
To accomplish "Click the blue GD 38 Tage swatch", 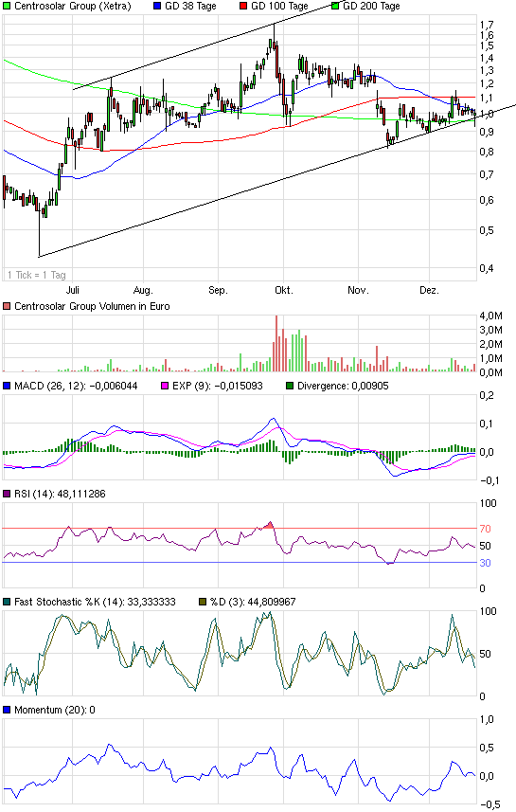I will point(157,7).
